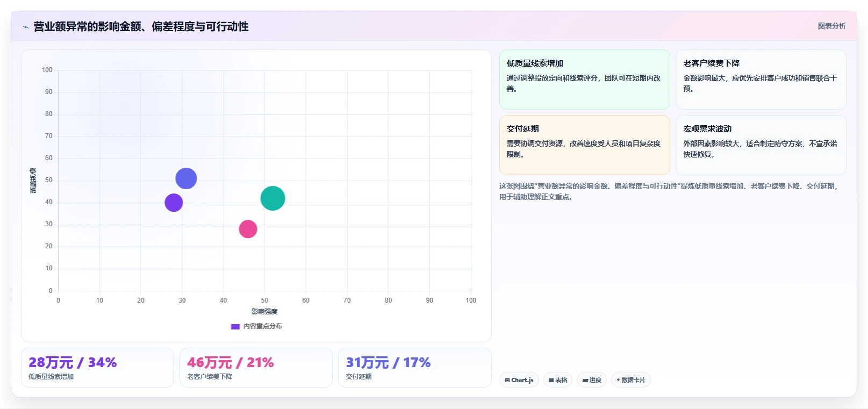Click the 31万元 / 17% stat value
868x409 pixels.
coord(388,363)
